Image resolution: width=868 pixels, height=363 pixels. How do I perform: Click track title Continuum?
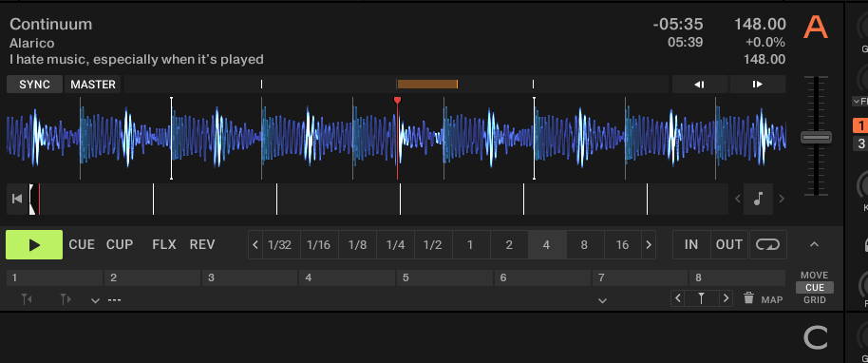(x=51, y=25)
